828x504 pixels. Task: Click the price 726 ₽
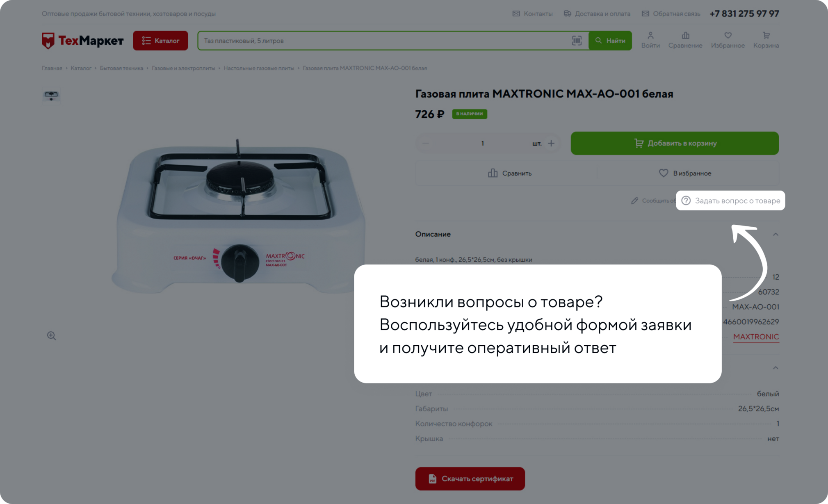(x=429, y=114)
